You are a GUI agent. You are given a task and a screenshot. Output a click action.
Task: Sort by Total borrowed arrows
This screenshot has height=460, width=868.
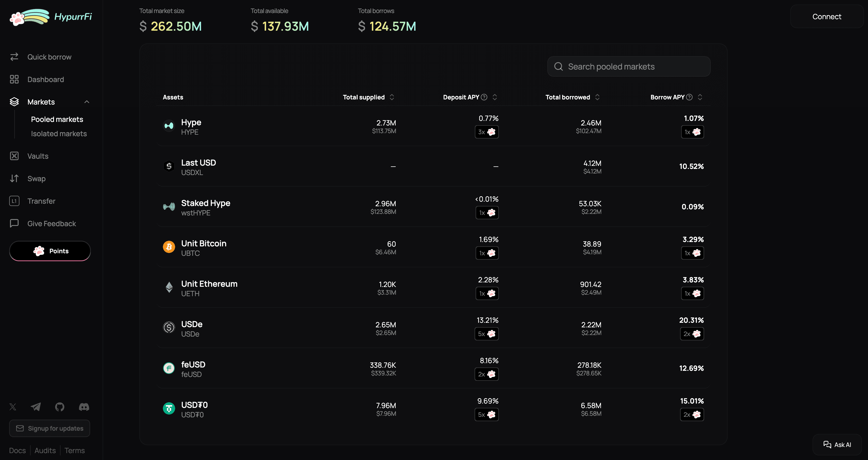point(597,97)
